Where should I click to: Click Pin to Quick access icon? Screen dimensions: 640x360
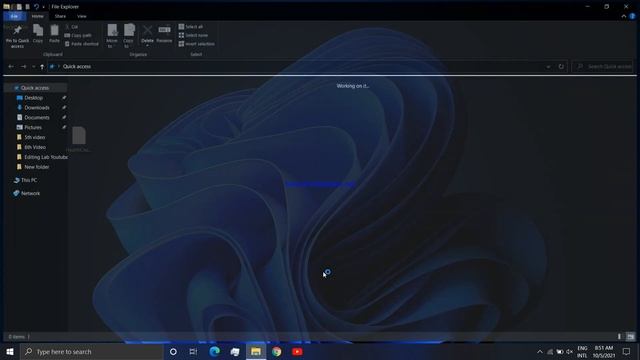click(x=17, y=36)
